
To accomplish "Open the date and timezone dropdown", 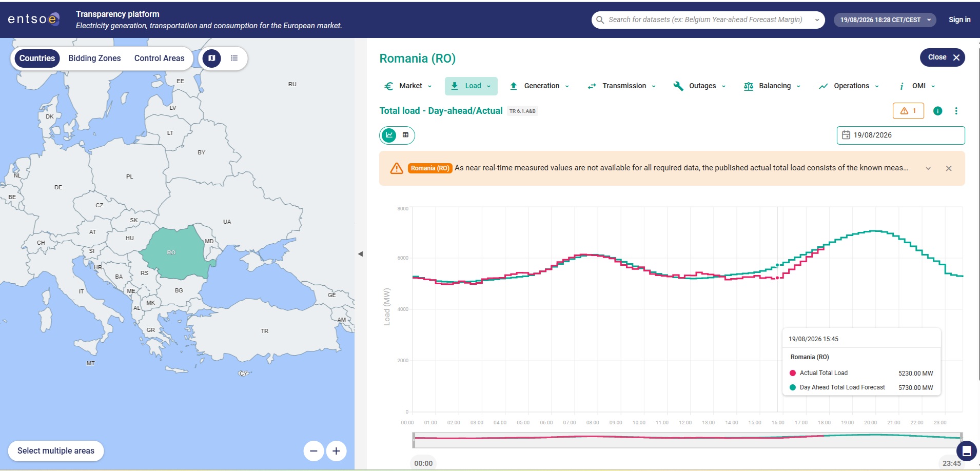I will pos(885,20).
